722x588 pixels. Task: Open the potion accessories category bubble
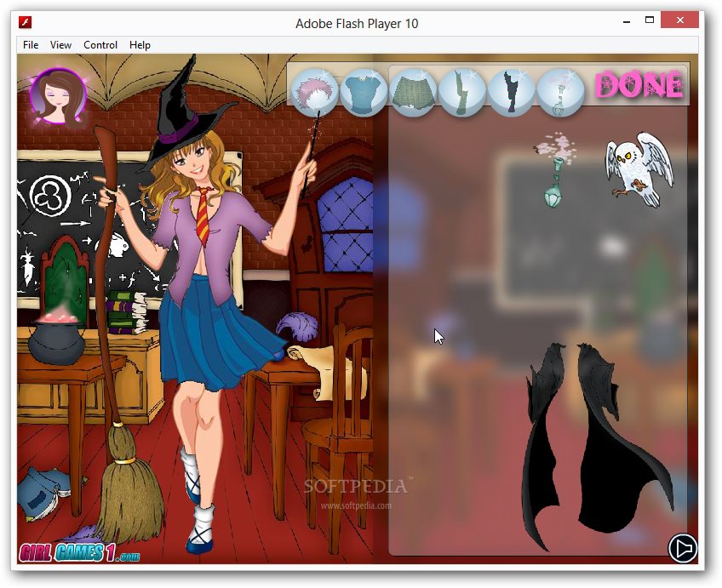[560, 92]
